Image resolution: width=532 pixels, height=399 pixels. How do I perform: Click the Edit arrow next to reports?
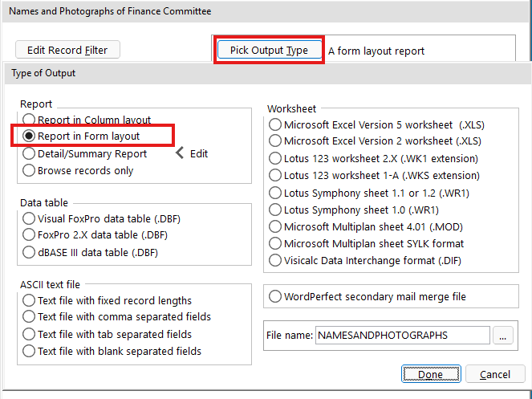pos(191,153)
